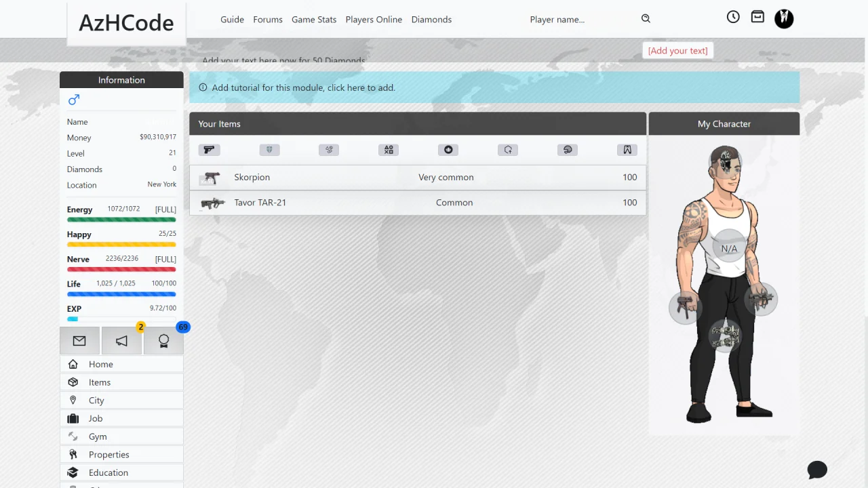Open the user avatar profile menu
Viewport: 868px width, 488px height.
coord(784,18)
